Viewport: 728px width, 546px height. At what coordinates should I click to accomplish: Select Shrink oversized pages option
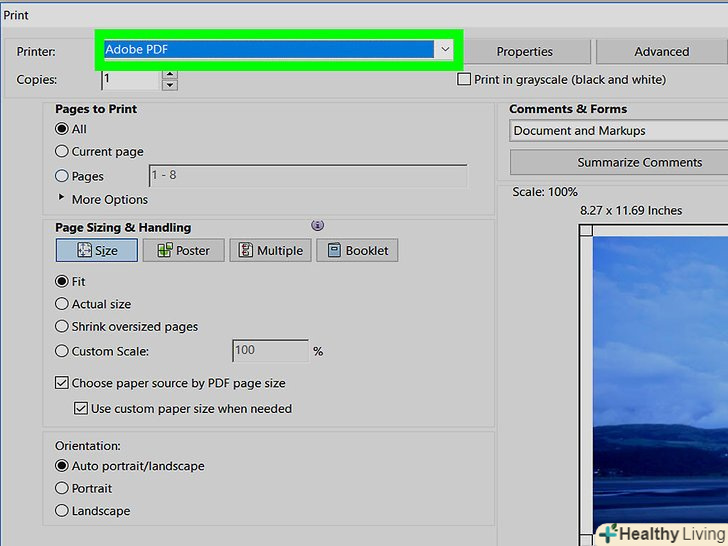pyautogui.click(x=62, y=326)
